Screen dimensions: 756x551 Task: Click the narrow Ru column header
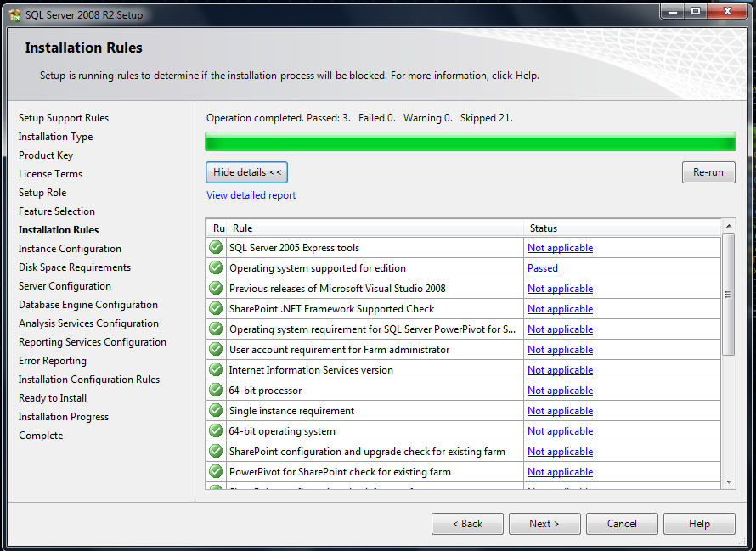tap(217, 228)
